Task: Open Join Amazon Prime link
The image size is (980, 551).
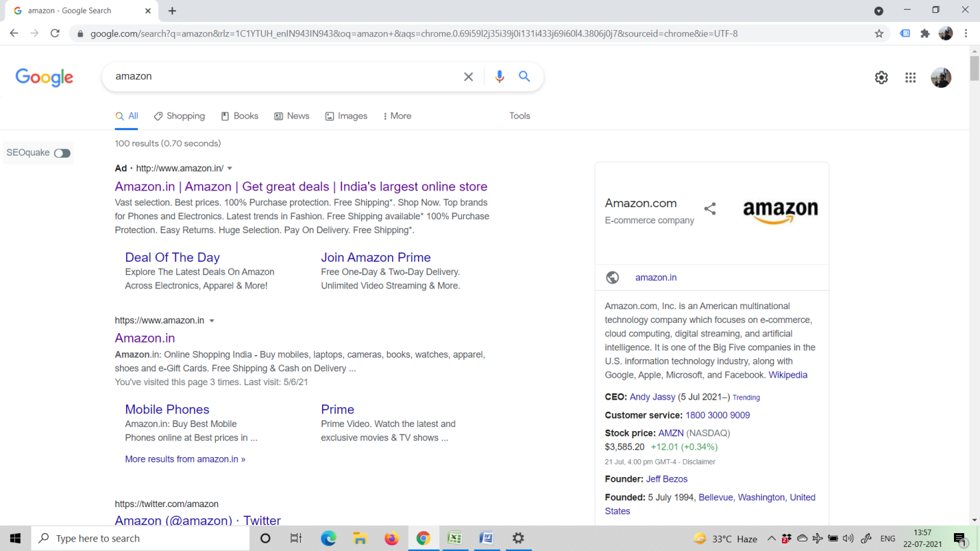Action: tap(376, 257)
